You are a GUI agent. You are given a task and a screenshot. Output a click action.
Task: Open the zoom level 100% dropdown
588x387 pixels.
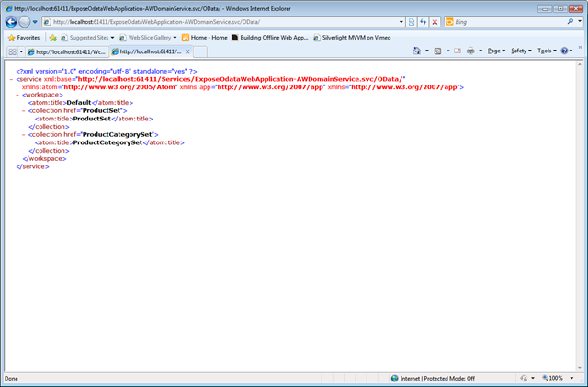(x=571, y=378)
